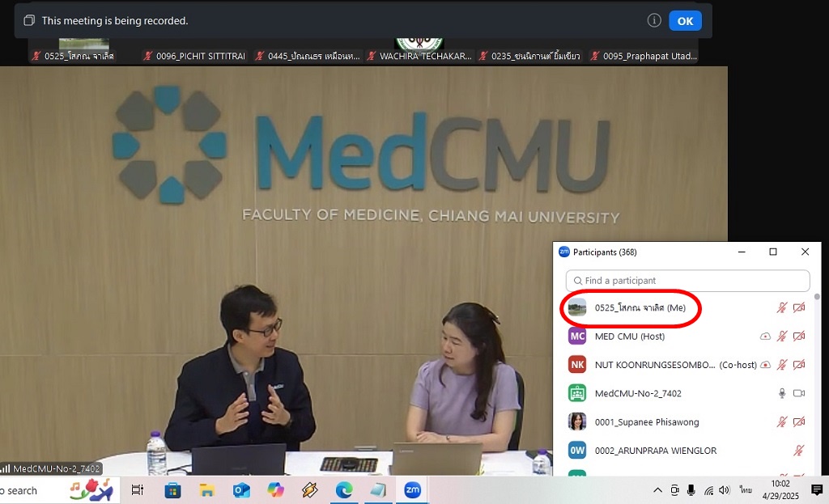Click the camera-off icon on Co-host row
Viewport: 829px width, 504px height.
[799, 365]
